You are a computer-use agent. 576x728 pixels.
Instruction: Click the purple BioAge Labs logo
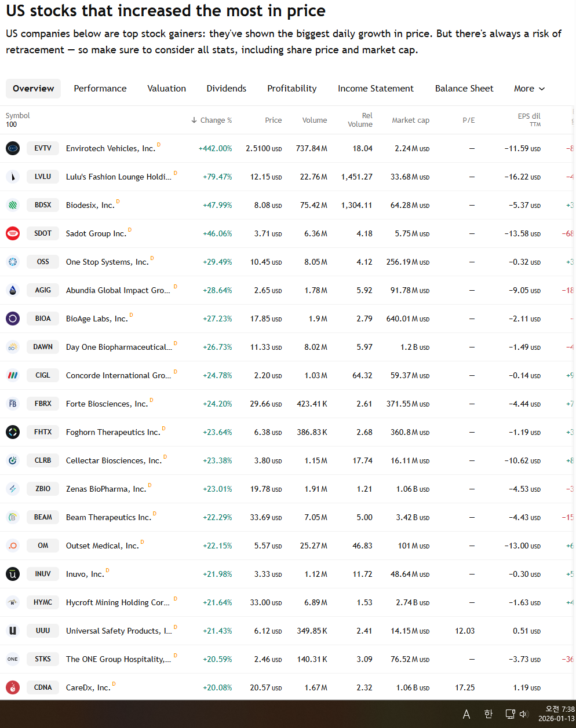coord(13,319)
